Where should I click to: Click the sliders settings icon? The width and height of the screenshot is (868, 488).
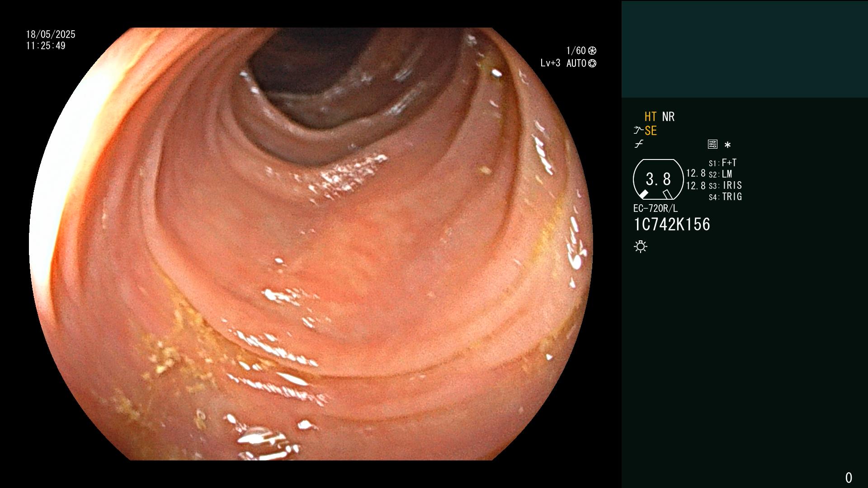tap(712, 144)
